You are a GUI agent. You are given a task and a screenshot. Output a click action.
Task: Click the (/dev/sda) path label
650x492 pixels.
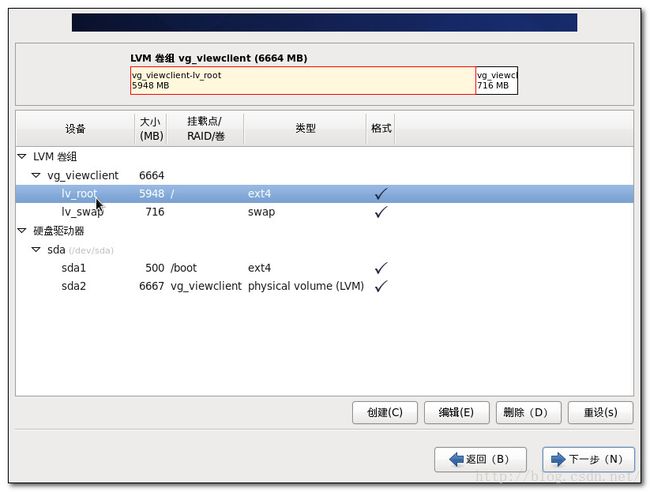pyautogui.click(x=91, y=250)
